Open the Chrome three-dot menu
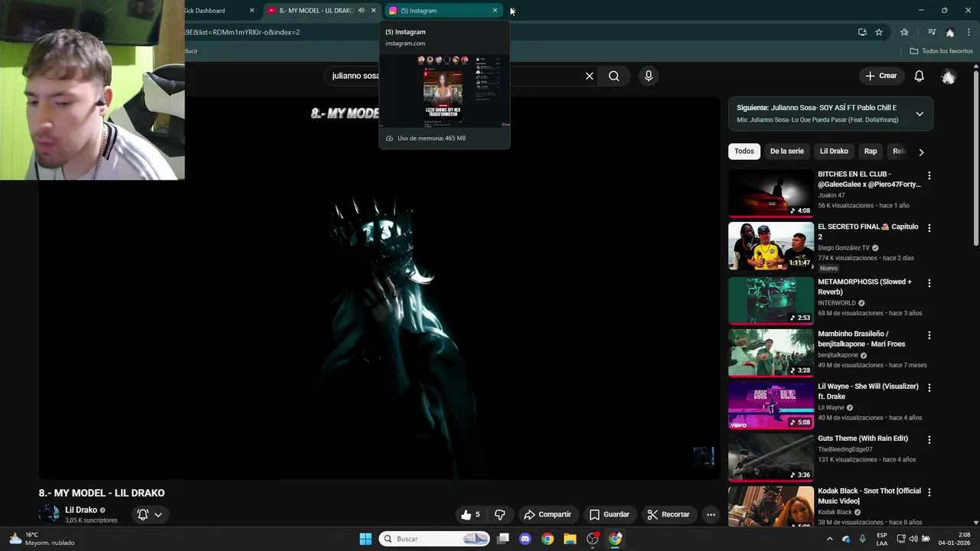Screen dimensions: 980x551 click(969, 32)
